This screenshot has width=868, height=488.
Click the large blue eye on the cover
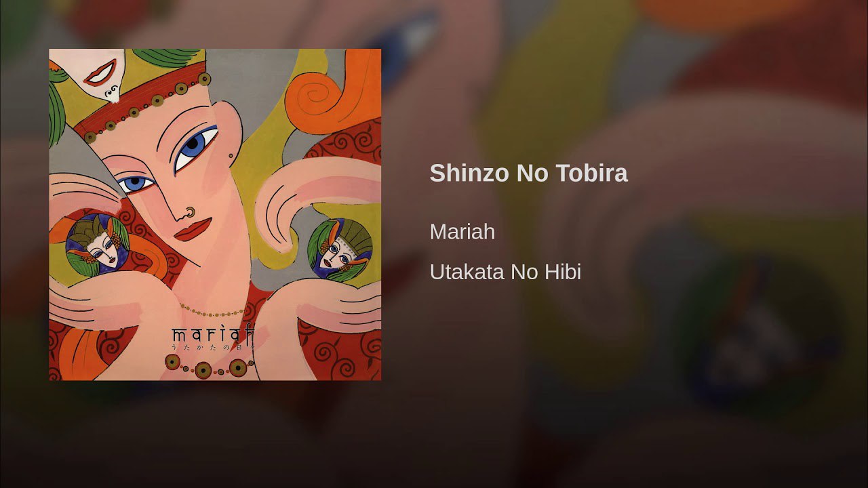[x=195, y=146]
